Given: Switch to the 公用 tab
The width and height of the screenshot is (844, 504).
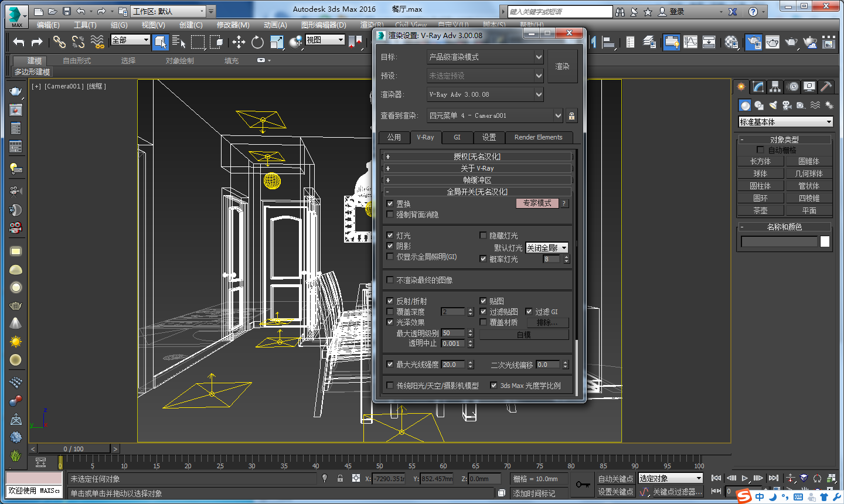Looking at the screenshot, I should 394,137.
